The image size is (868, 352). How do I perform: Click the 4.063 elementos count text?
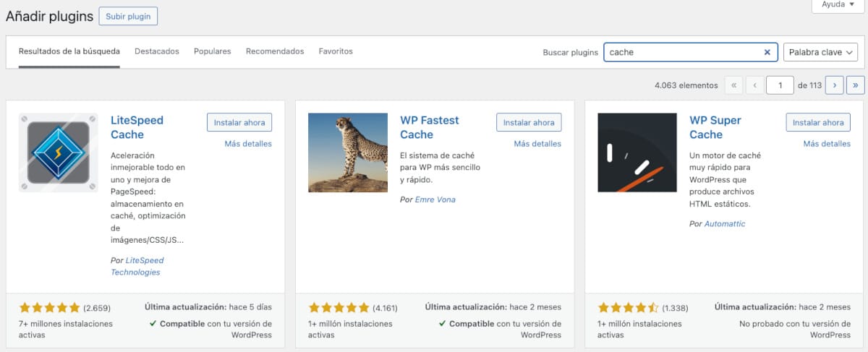coord(686,85)
